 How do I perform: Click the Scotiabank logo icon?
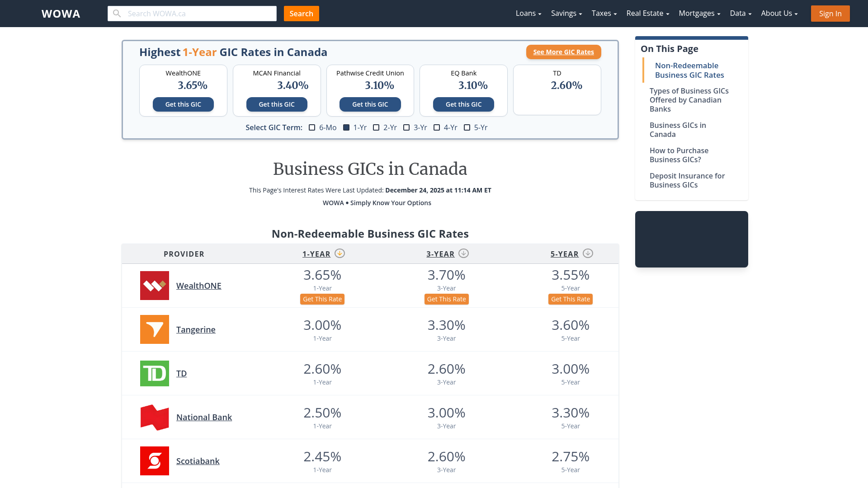coord(154,460)
